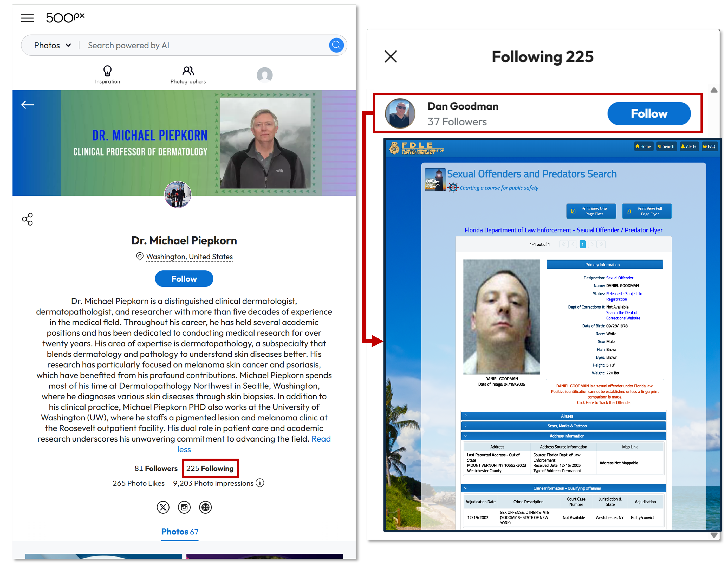728x563 pixels.
Task: Click the Sexual Offender Predator System lighthouse icon
Action: click(435, 180)
